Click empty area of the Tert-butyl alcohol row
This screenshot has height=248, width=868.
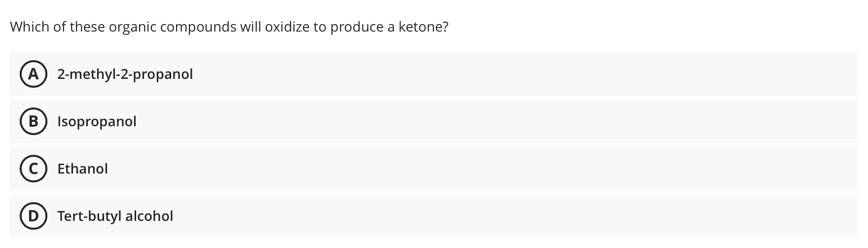pos(513,216)
